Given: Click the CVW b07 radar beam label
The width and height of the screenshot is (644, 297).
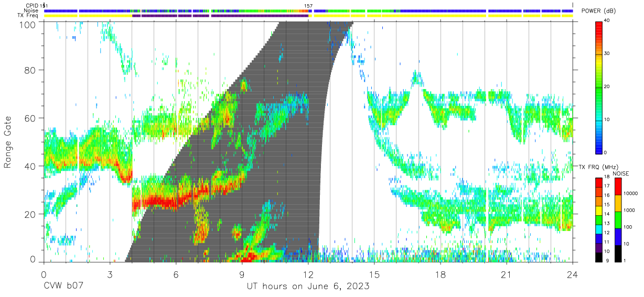Looking at the screenshot, I should (63, 287).
